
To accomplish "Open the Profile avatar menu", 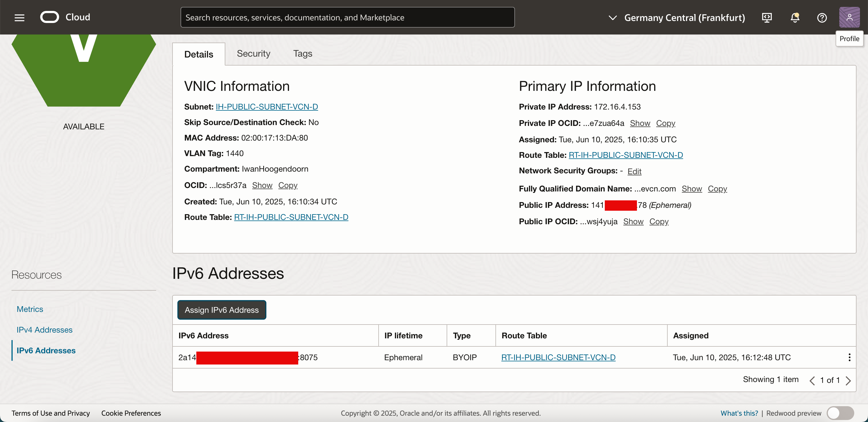I will (x=849, y=18).
